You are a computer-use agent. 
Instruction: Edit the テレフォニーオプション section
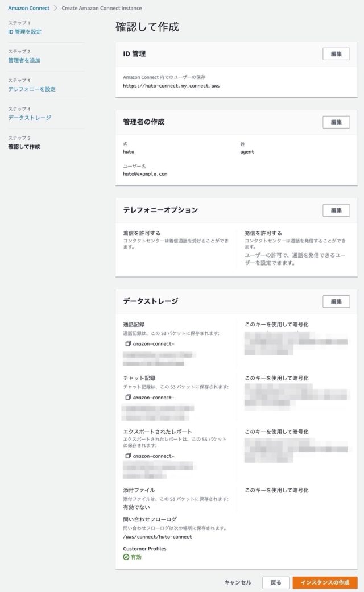(336, 210)
